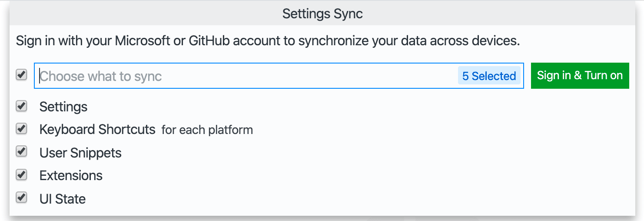Image resolution: width=644 pixels, height=221 pixels.
Task: Select the Keyboard Shortcuts item label
Action: [x=97, y=130]
